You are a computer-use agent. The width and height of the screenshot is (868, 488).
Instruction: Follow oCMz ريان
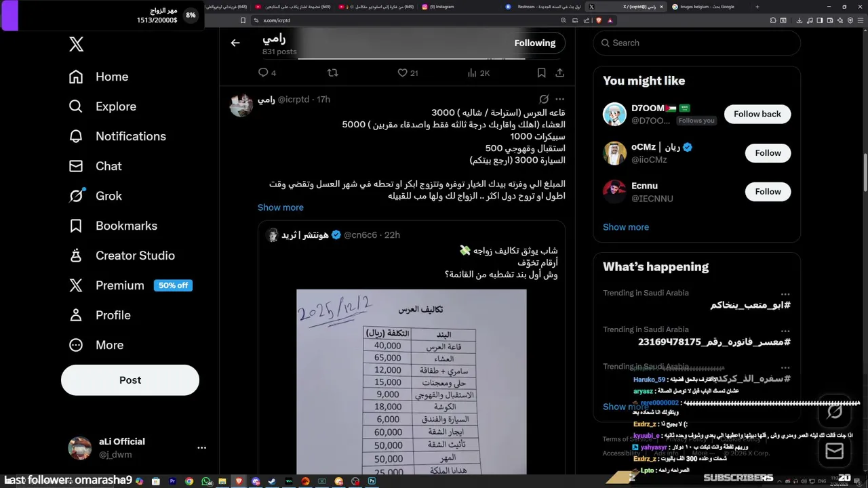click(768, 153)
